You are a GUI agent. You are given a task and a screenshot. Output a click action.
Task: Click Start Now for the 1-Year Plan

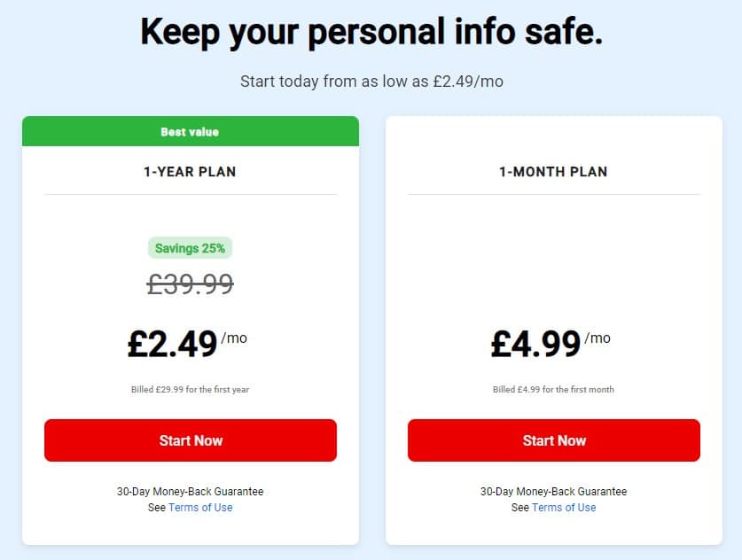coord(191,440)
